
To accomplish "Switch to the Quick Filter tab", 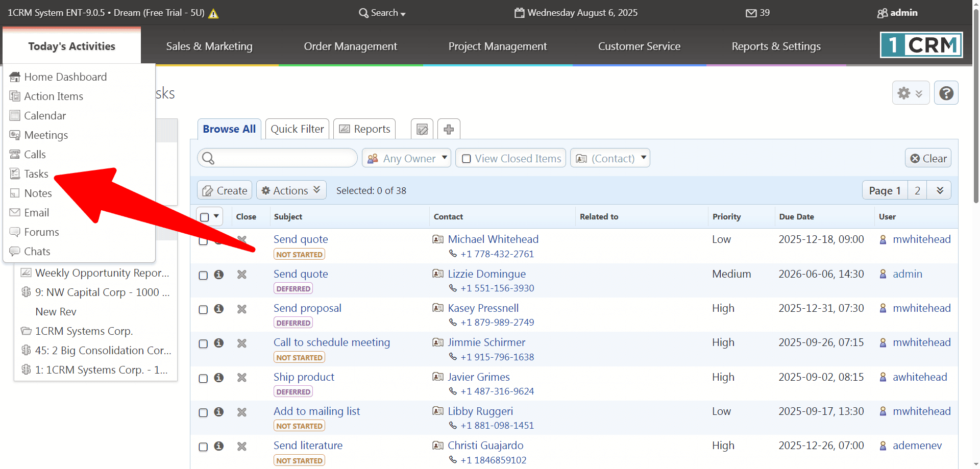I will coord(297,129).
